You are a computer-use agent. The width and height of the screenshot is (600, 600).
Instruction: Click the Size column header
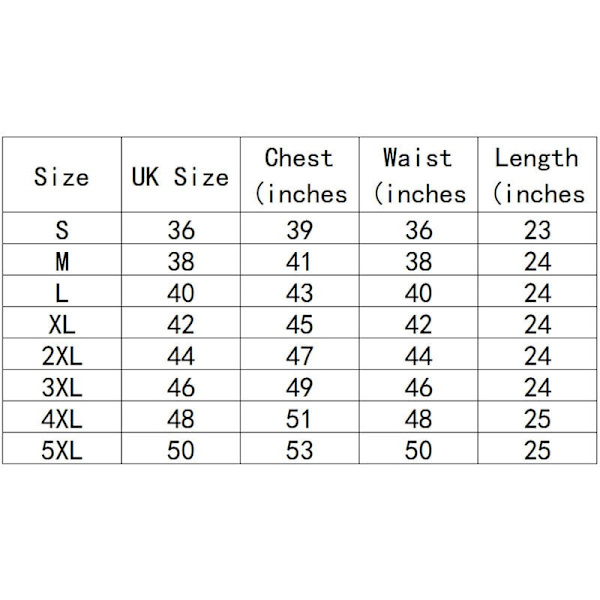(x=61, y=177)
